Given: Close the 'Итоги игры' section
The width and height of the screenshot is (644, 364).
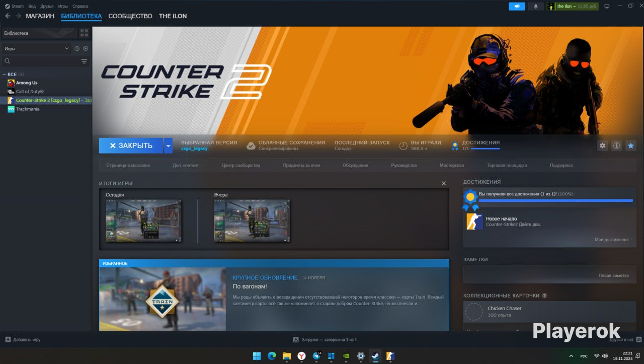Looking at the screenshot, I should [x=444, y=183].
